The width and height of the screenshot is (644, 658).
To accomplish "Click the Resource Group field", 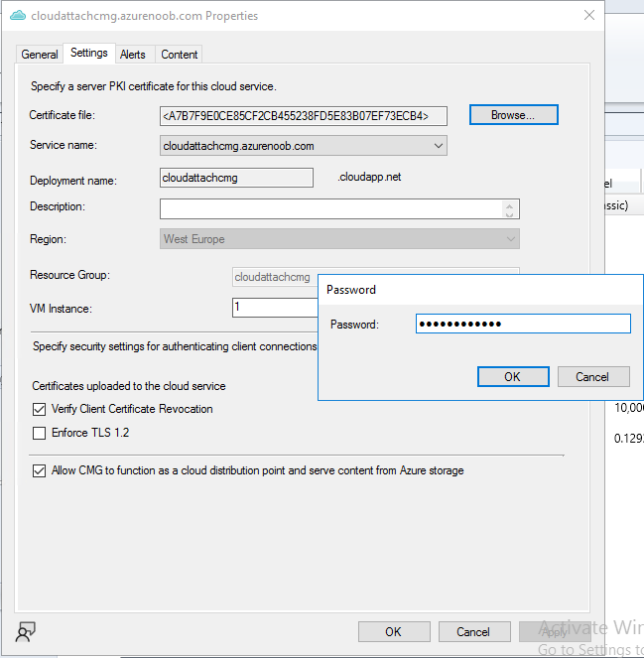I will click(x=275, y=277).
